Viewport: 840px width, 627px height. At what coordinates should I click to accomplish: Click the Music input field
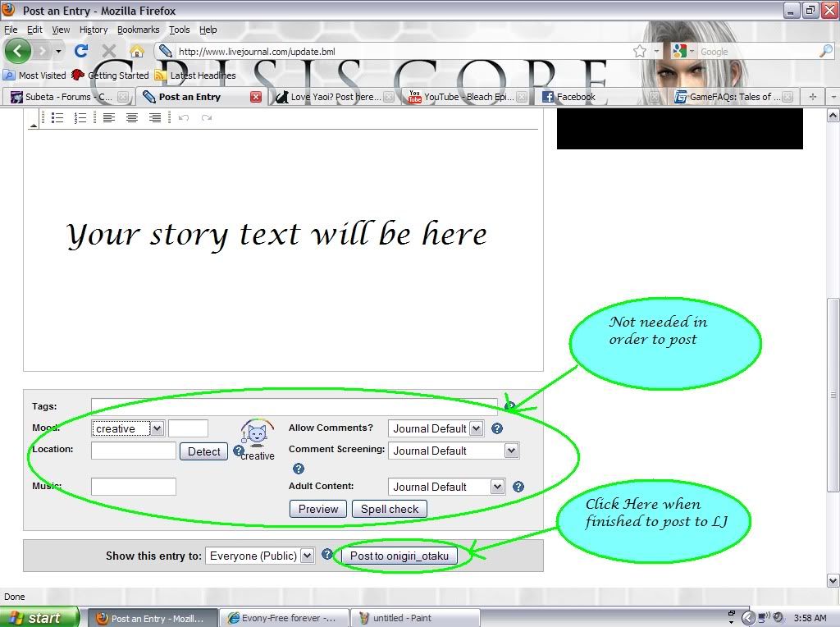coord(134,487)
